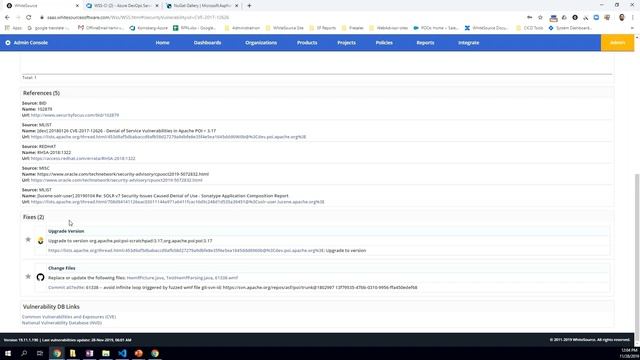Viewport: 640px width, 360px height.
Task: Open the securityfocus BID reference URL
Action: click(75, 115)
